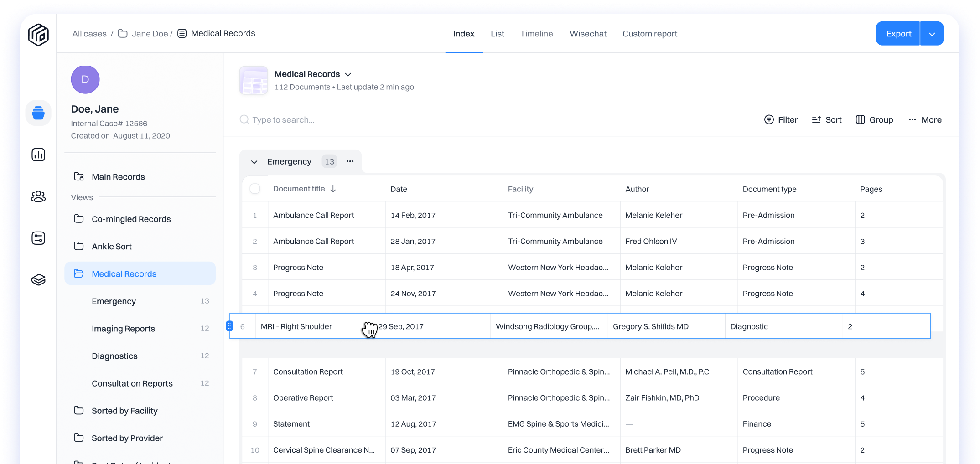Click the Jane Doe folder breadcrumb icon
The height and width of the screenshot is (464, 980).
point(123,33)
